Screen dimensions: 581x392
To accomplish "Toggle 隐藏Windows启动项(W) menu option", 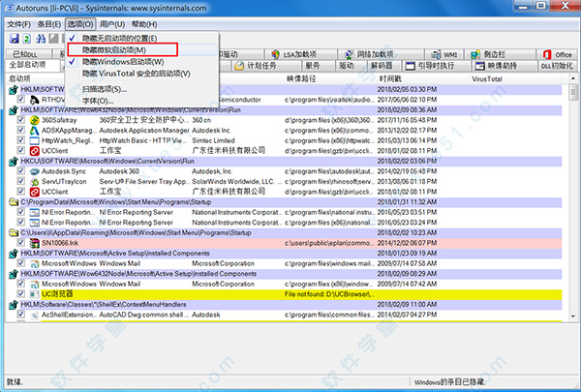I will [142, 62].
